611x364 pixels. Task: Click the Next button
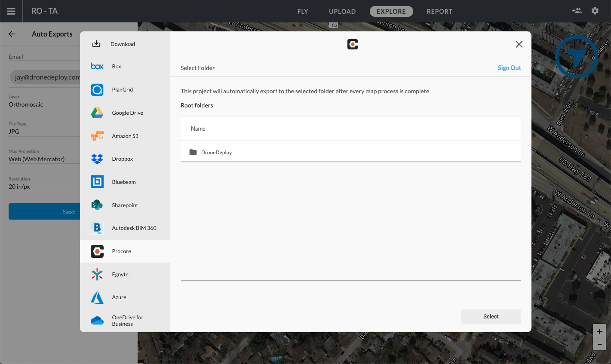coord(44,211)
